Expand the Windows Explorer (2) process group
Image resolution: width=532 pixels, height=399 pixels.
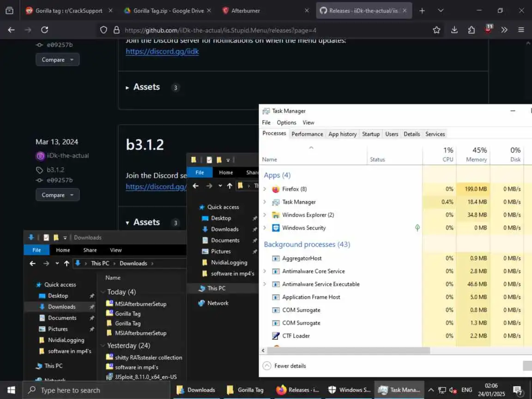(265, 215)
